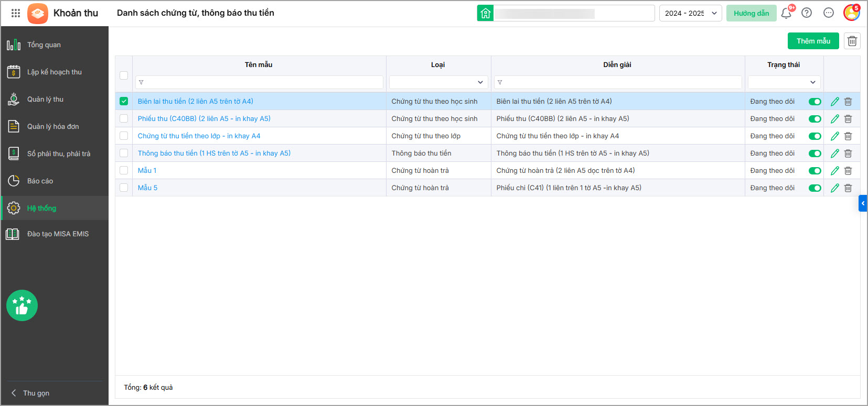Open Chứng từ thu tiền theo lớp - in khay A4 link
This screenshot has width=868, height=406.
point(199,136)
